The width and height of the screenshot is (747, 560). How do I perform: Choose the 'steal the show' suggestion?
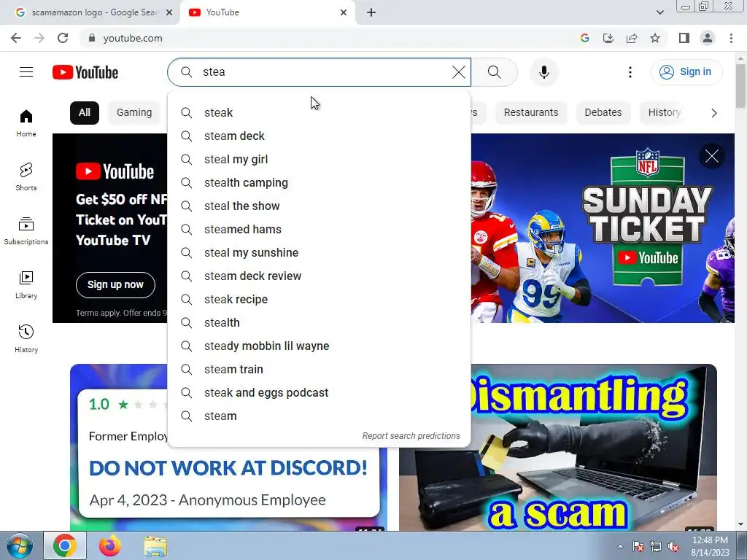pyautogui.click(x=320, y=206)
